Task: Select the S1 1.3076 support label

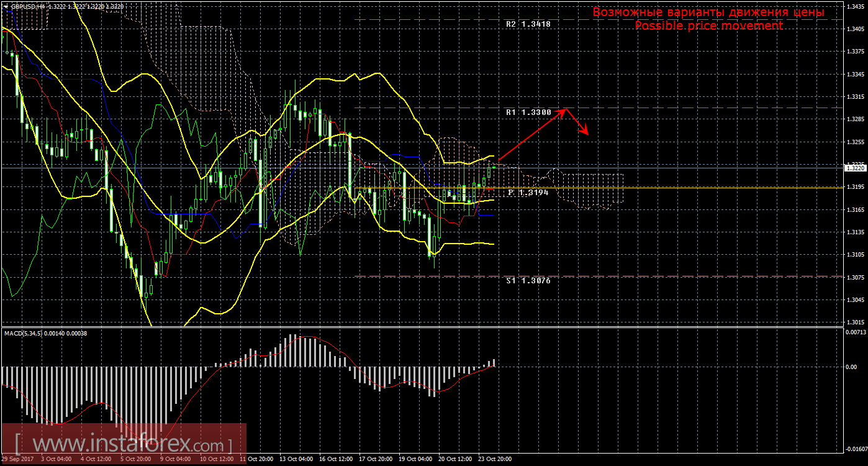Action: pos(528,281)
